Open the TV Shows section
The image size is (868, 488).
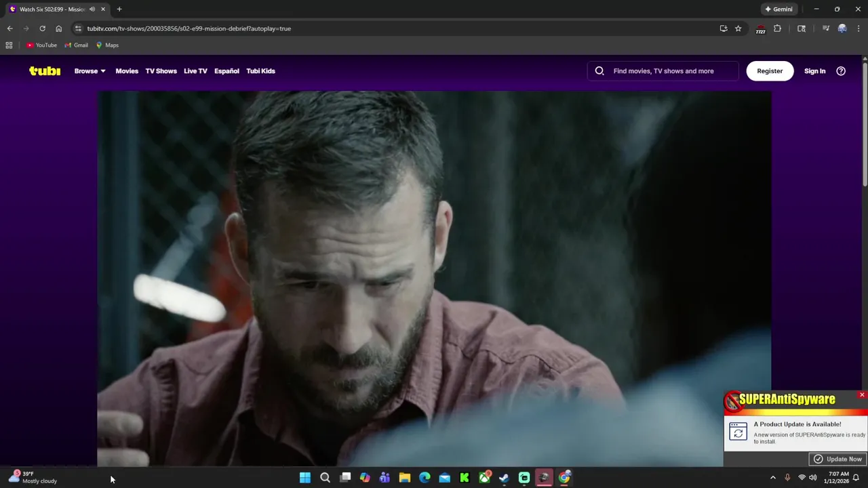pyautogui.click(x=161, y=70)
